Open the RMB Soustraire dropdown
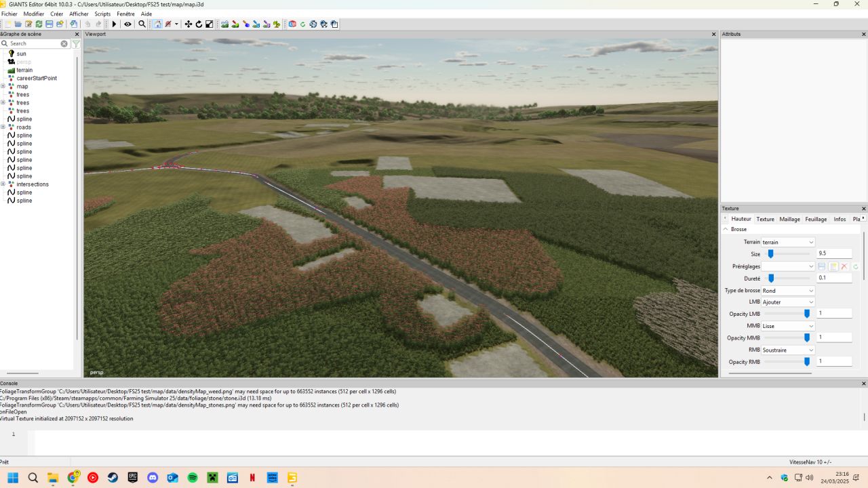This screenshot has height=488, width=868. pyautogui.click(x=788, y=350)
